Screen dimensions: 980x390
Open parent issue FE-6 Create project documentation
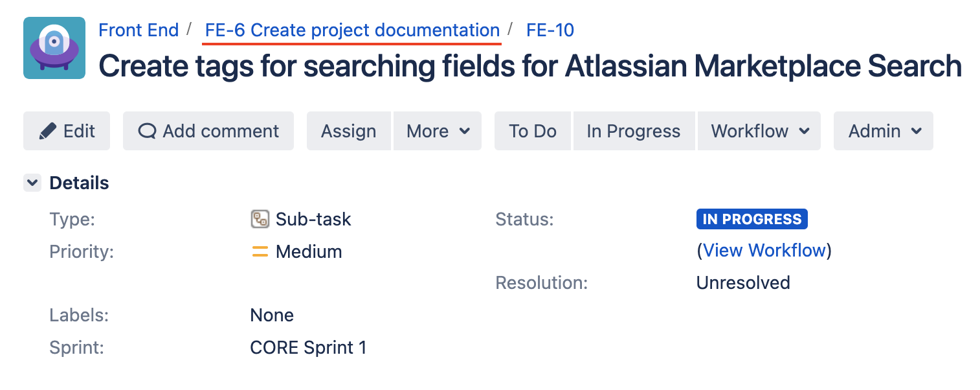tap(352, 30)
